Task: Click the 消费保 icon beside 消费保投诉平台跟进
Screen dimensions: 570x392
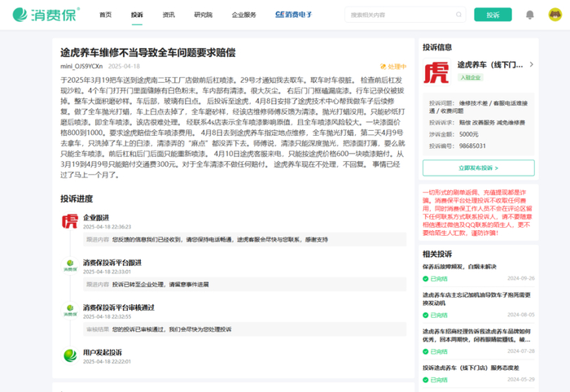Action: (70, 265)
